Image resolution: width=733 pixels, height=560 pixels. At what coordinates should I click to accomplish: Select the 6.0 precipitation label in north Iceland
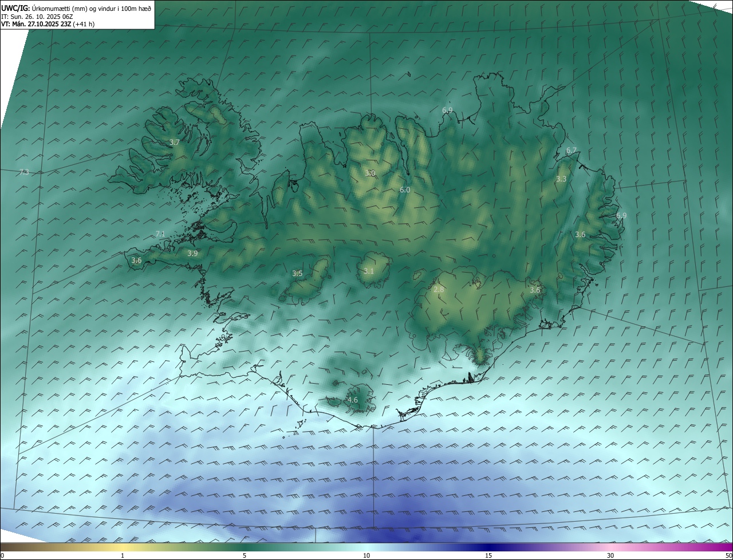405,190
